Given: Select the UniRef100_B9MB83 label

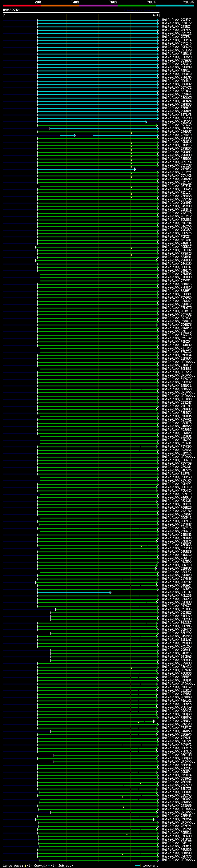Looking at the screenshot, I should coord(176,369).
